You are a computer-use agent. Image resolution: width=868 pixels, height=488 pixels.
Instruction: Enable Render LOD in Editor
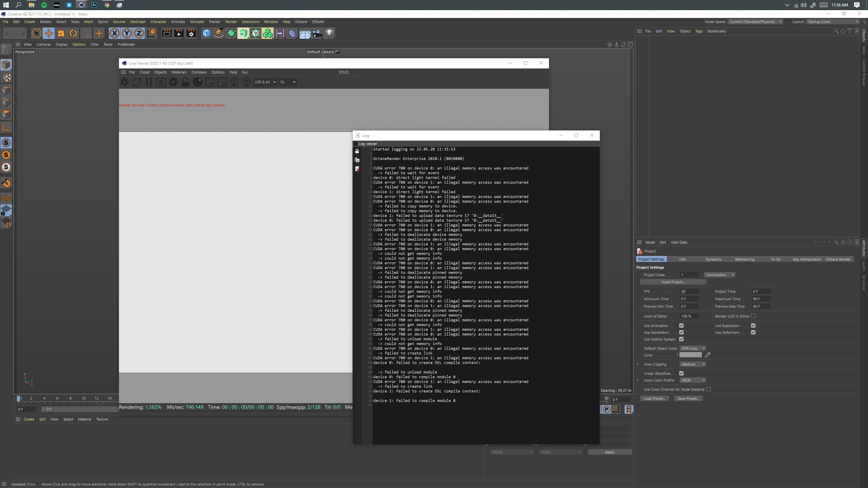[x=753, y=316]
